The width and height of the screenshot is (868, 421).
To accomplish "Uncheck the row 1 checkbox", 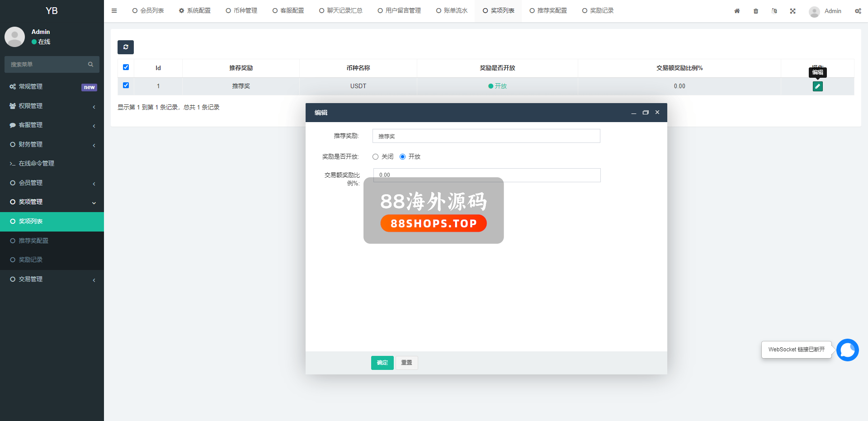I will click(x=126, y=85).
